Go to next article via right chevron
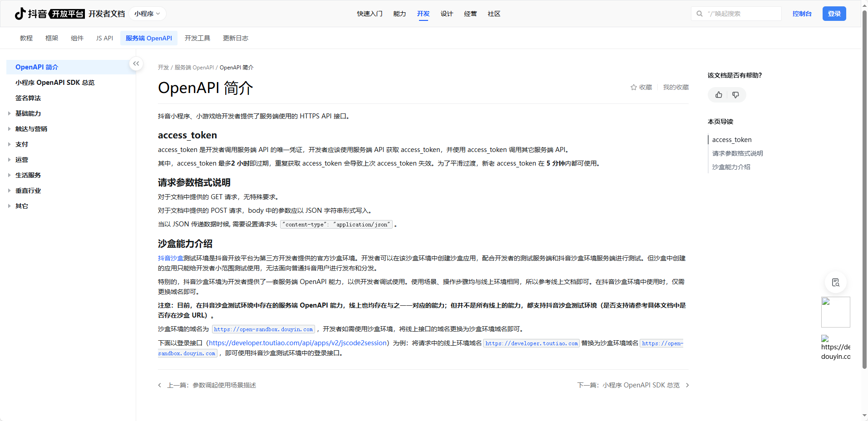Image resolution: width=868 pixels, height=421 pixels. (x=687, y=385)
